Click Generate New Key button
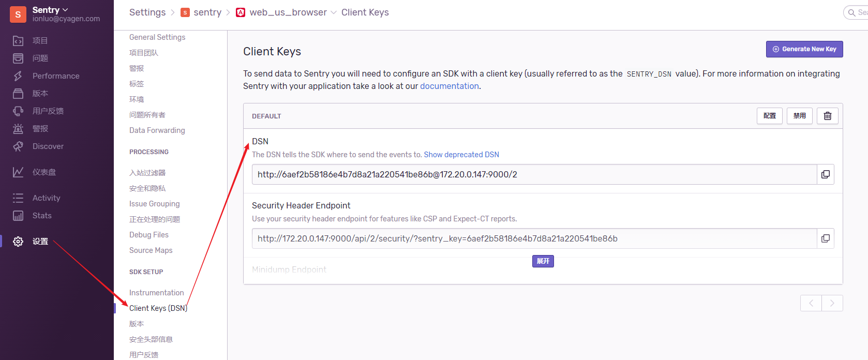Viewport: 868px width, 360px height. (x=804, y=49)
